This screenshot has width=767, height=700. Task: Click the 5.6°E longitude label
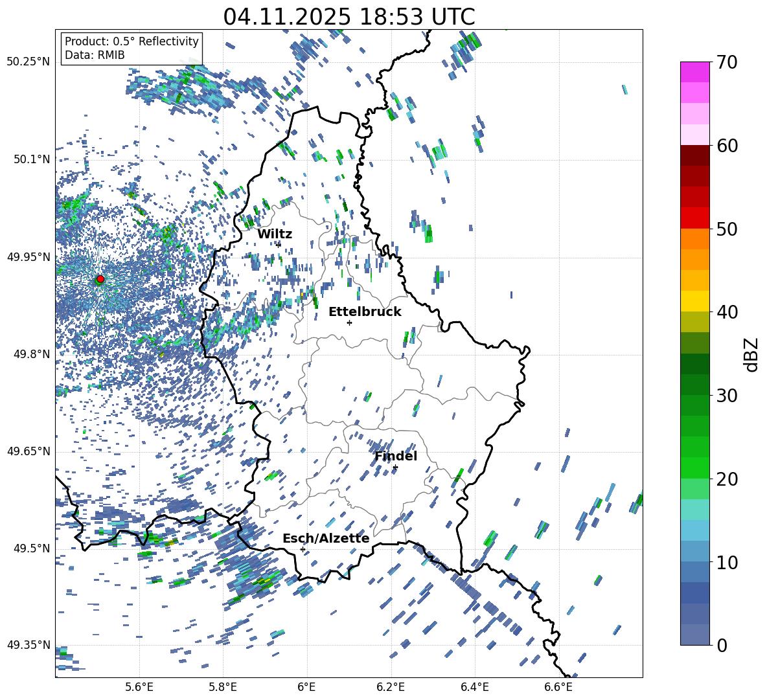(139, 687)
